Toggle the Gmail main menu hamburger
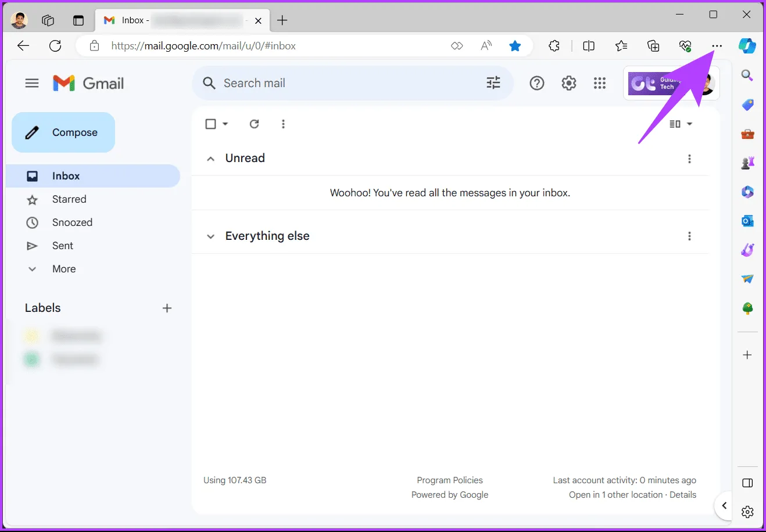The height and width of the screenshot is (532, 766). (32, 83)
